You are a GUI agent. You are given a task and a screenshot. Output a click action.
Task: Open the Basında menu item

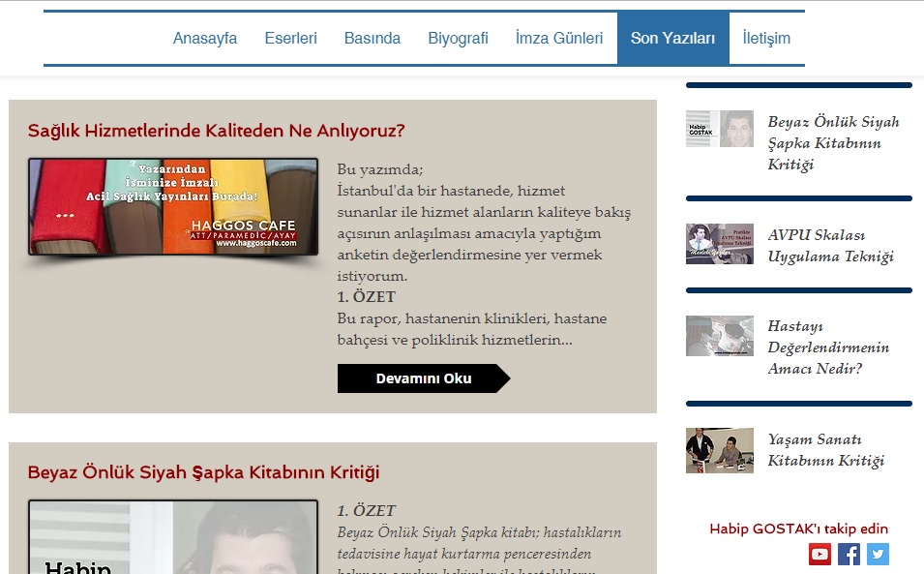373,39
